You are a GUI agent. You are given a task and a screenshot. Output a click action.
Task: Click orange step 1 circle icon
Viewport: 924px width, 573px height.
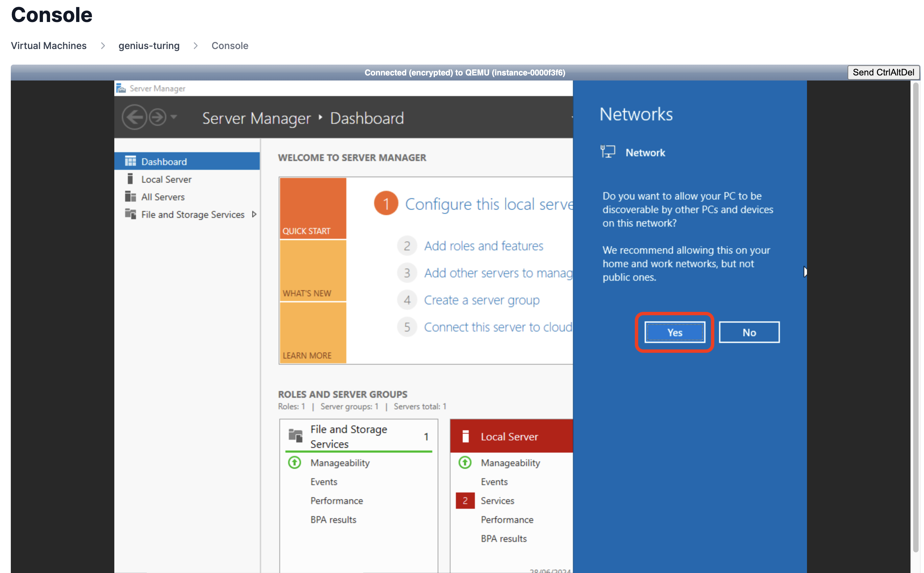tap(386, 203)
